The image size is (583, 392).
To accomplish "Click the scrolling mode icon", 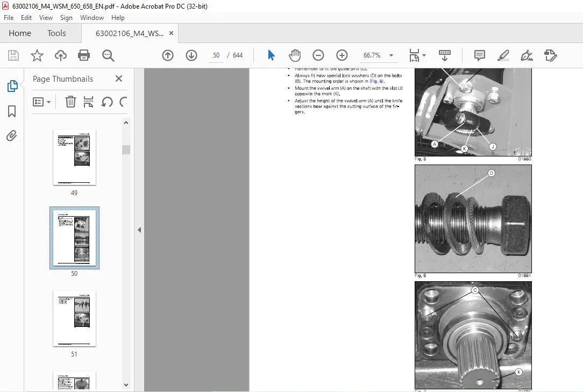I will (445, 55).
